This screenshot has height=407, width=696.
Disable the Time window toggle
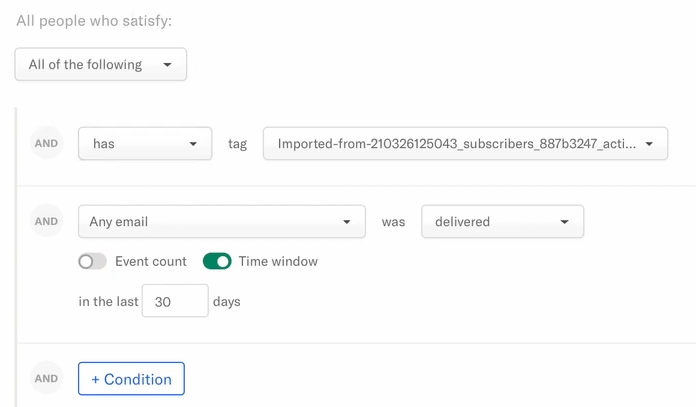(217, 261)
